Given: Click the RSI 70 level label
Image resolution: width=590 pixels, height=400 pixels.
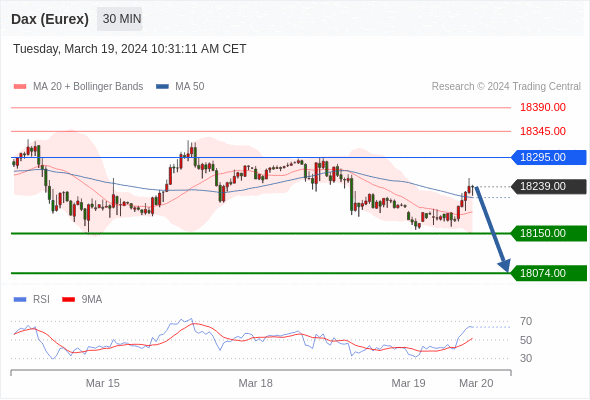Looking at the screenshot, I should point(526,322).
